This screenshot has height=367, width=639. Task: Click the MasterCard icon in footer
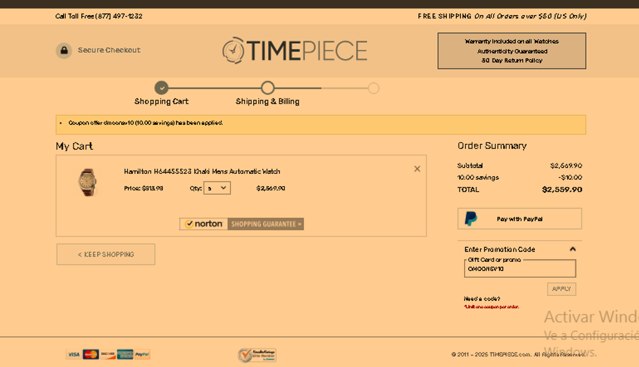click(90, 354)
